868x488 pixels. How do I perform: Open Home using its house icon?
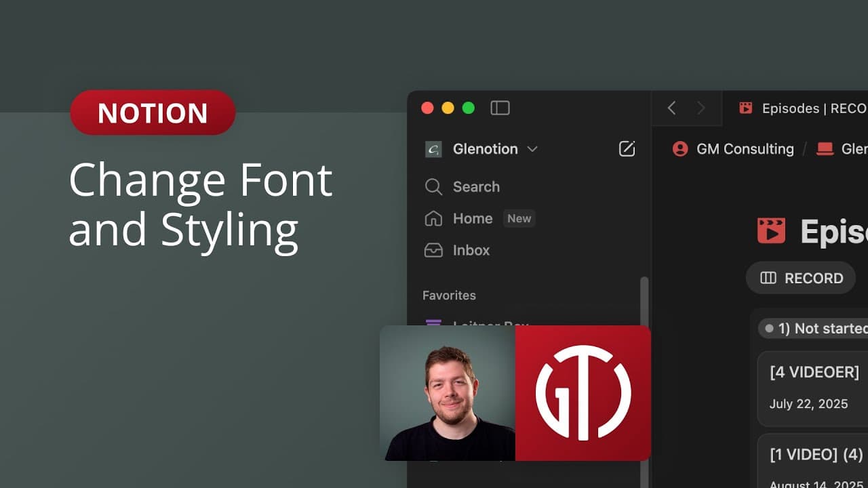click(433, 218)
